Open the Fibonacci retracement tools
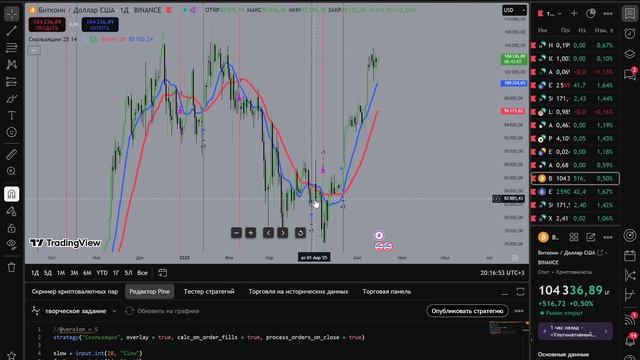The image size is (640, 360). coord(11,48)
